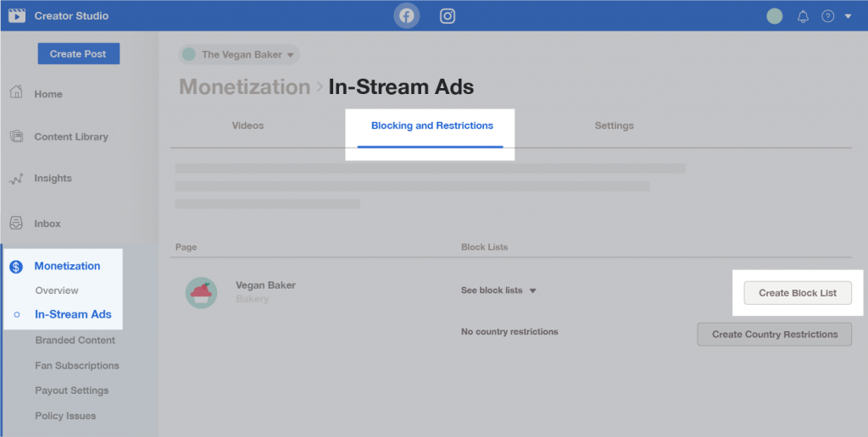Click the Vegan Baker cupcake page thumbnail
Image resolution: width=868 pixels, height=437 pixels.
tap(201, 293)
